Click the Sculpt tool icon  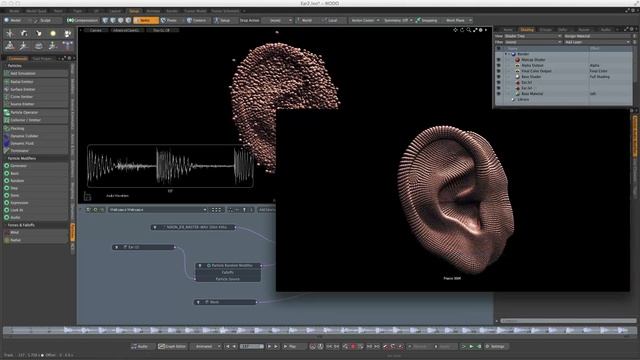35,20
